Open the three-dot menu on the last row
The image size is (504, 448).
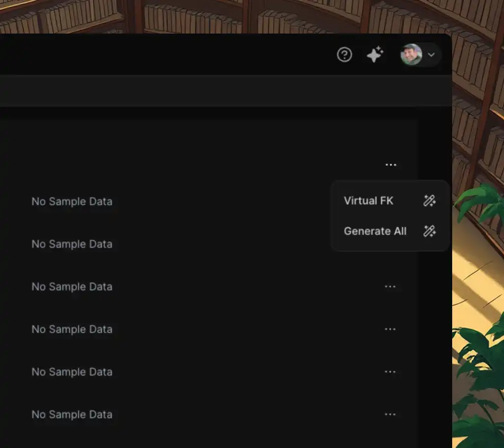click(390, 415)
